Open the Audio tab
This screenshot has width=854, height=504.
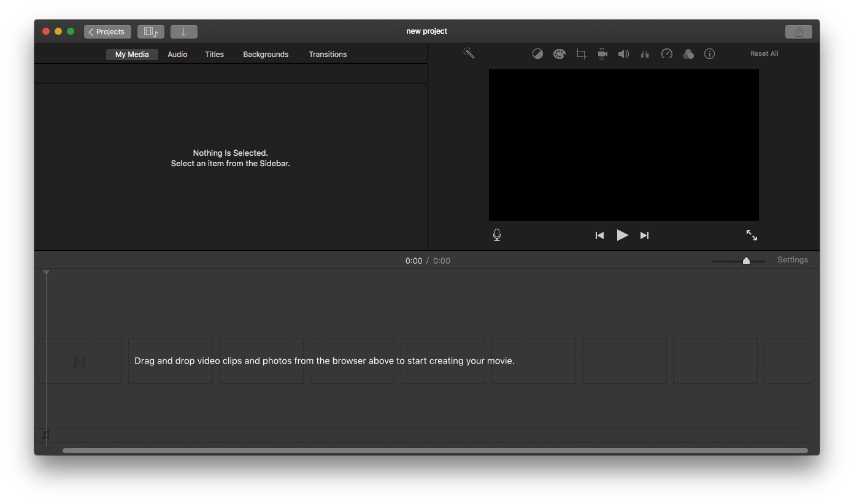[x=177, y=55]
